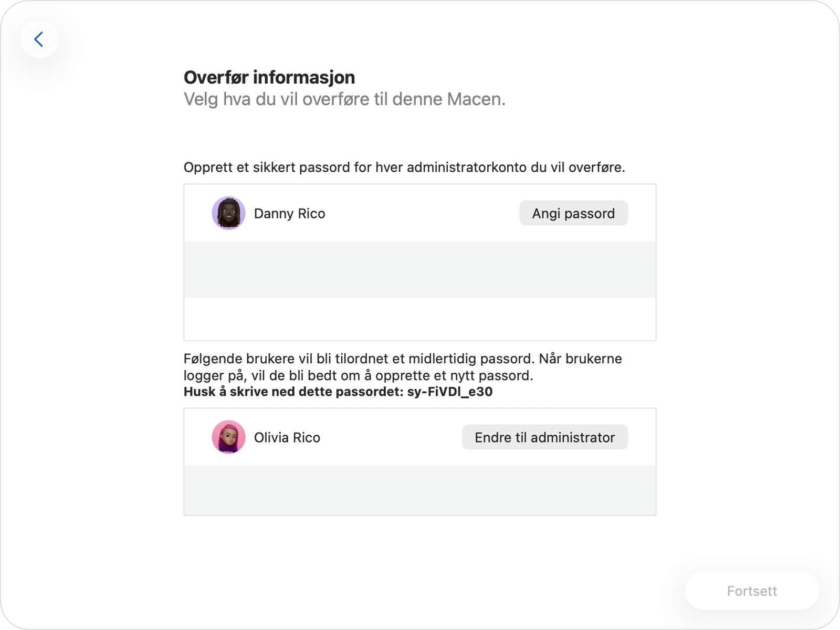Screen dimensions: 840x630
Task: Click the empty row below Danny Rico
Action: (x=419, y=270)
